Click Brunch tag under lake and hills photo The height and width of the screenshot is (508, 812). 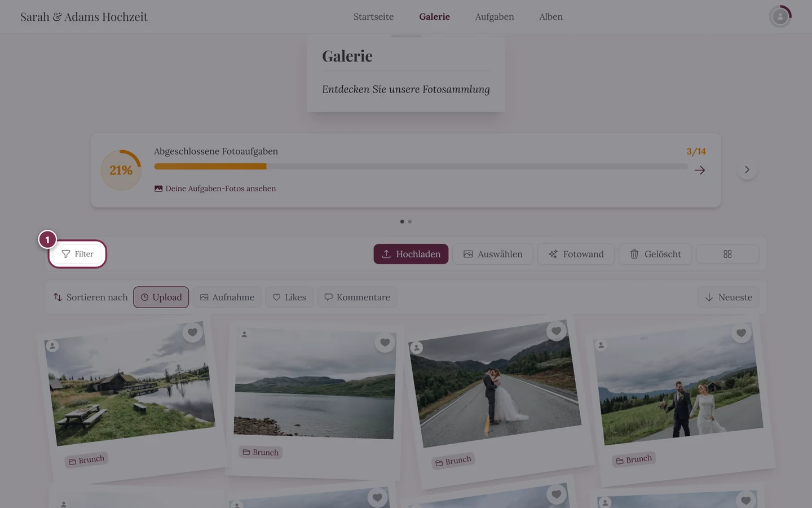click(x=261, y=452)
